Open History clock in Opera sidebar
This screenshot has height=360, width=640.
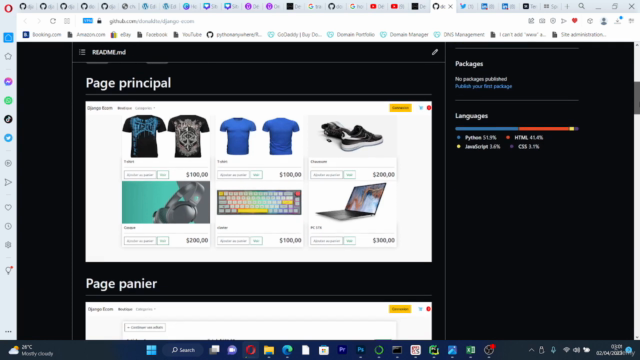[8, 226]
